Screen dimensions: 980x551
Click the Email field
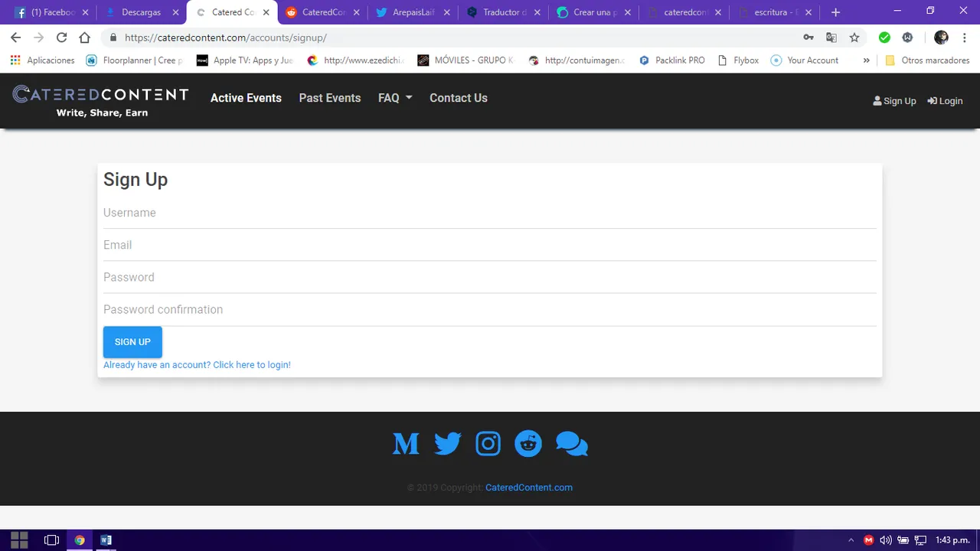[490, 245]
